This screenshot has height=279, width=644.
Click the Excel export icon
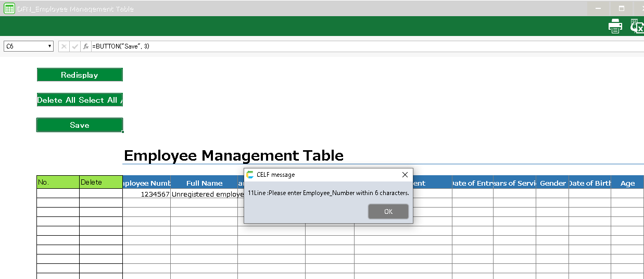tap(637, 26)
